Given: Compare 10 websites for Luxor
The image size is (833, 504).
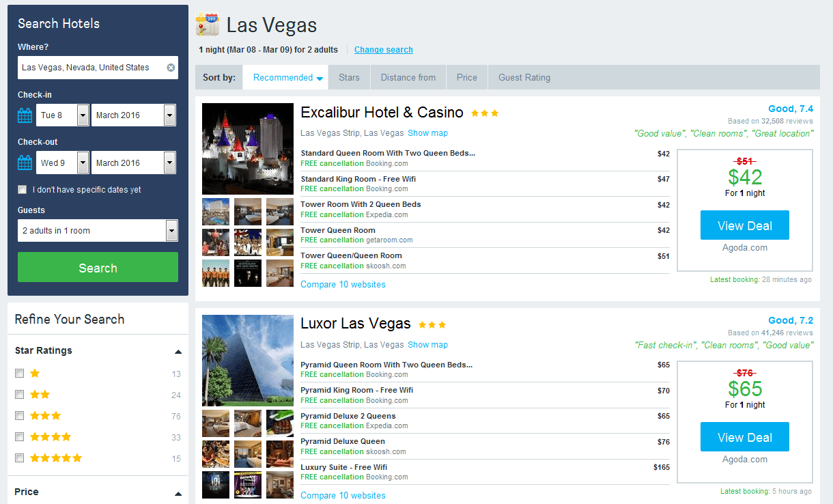Looking at the screenshot, I should click(343, 496).
